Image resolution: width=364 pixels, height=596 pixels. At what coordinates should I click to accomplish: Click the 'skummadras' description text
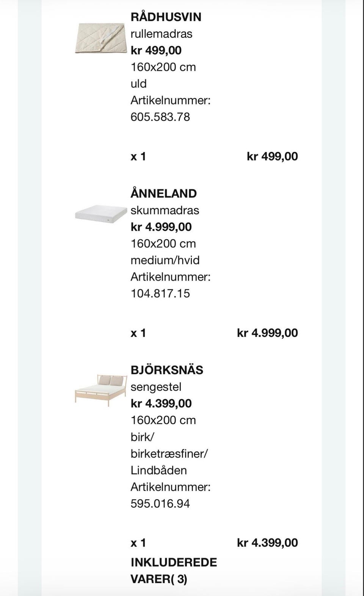click(x=165, y=210)
